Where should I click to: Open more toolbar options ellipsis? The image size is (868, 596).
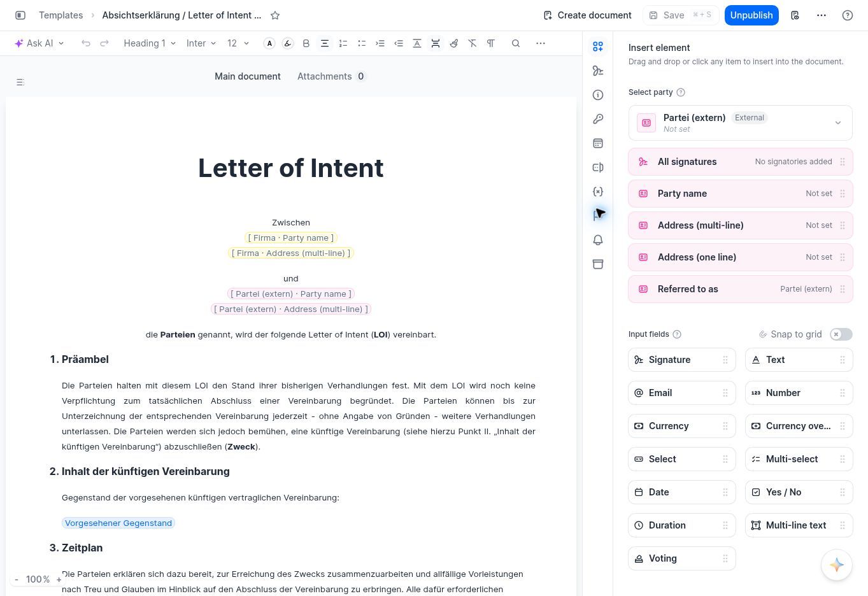tap(541, 43)
